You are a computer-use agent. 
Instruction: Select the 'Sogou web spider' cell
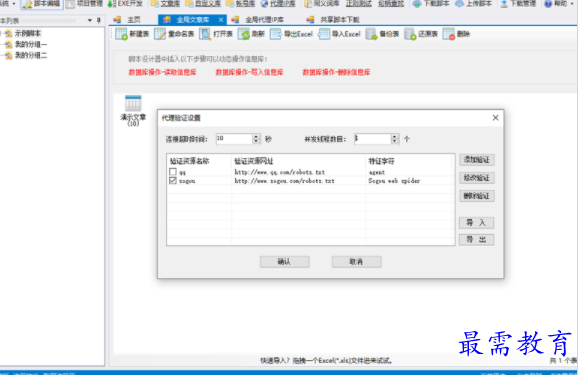coord(394,181)
